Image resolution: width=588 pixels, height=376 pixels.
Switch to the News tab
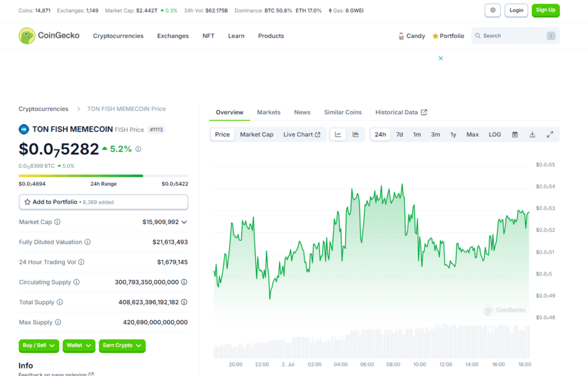(x=302, y=112)
